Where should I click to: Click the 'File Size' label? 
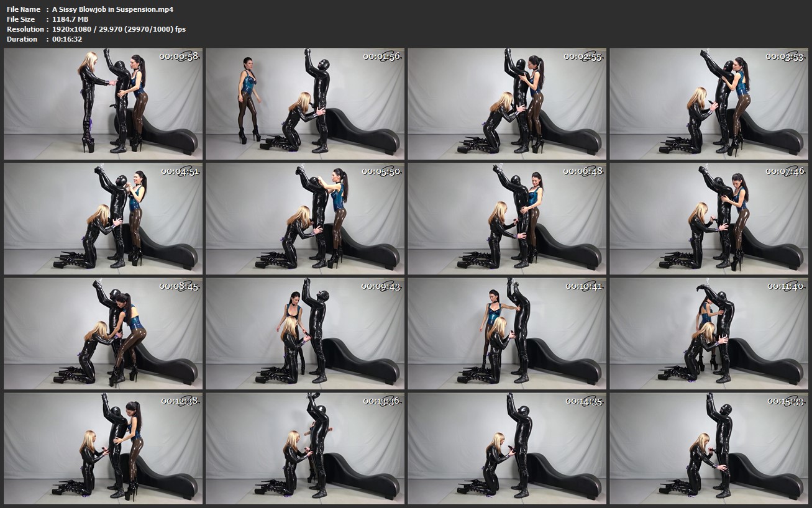pos(22,19)
